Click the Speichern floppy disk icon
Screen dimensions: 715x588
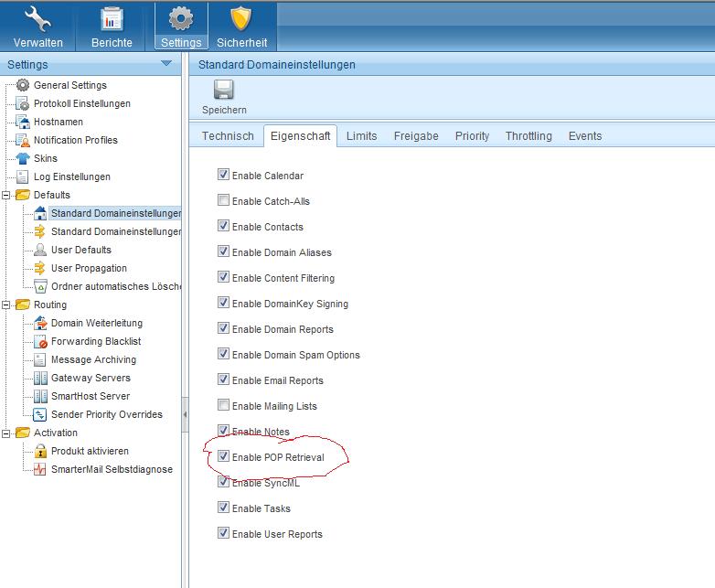point(224,91)
